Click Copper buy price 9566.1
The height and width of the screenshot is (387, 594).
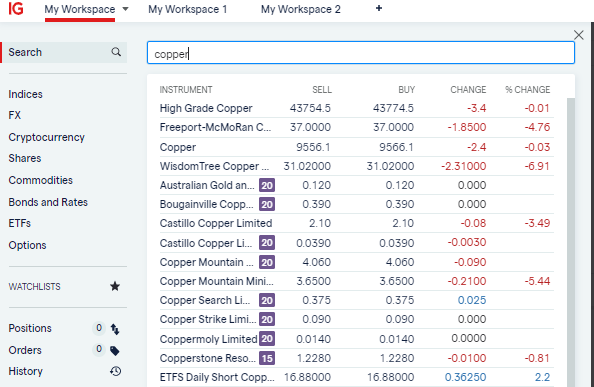point(396,147)
